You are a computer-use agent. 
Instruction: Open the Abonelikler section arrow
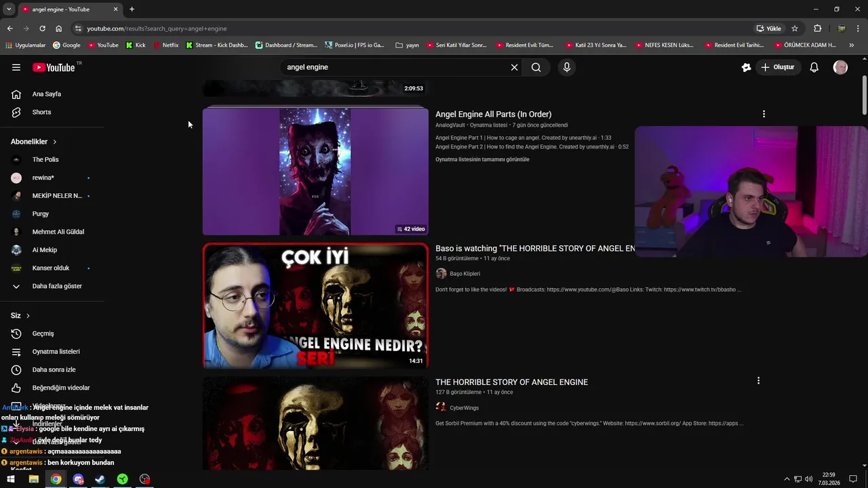point(54,142)
